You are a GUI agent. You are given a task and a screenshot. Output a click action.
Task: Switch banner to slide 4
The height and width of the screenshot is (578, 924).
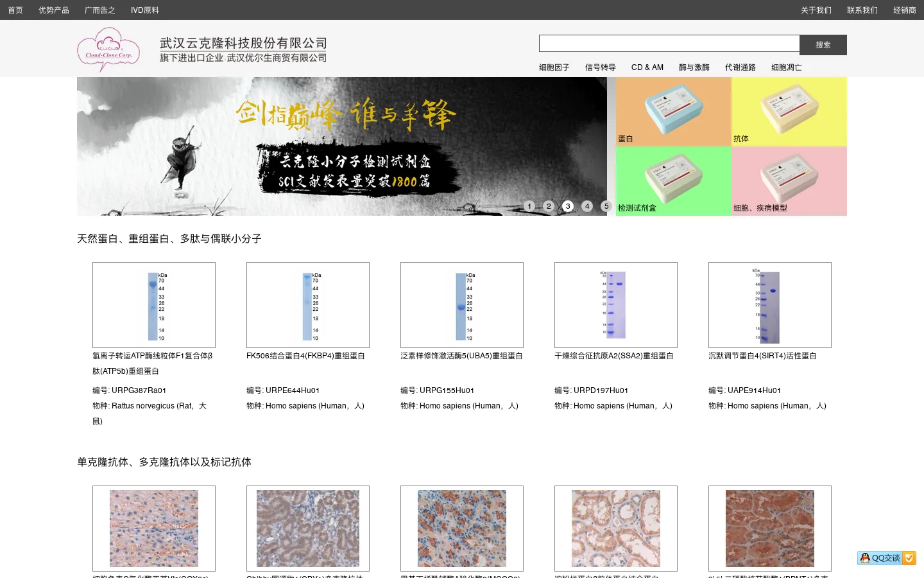point(587,206)
